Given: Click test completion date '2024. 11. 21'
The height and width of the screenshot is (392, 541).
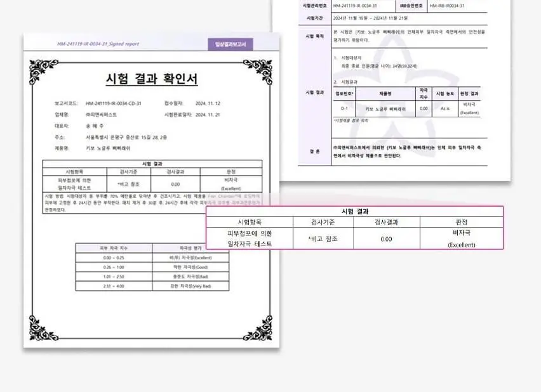Looking at the screenshot, I should tap(208, 114).
